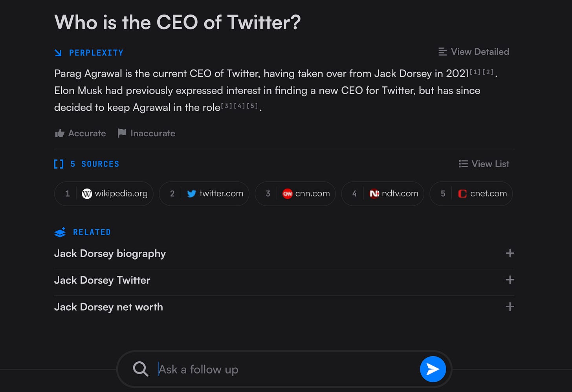The image size is (572, 392).
Task: Click the Perplexity arrow logo icon
Action: click(58, 53)
